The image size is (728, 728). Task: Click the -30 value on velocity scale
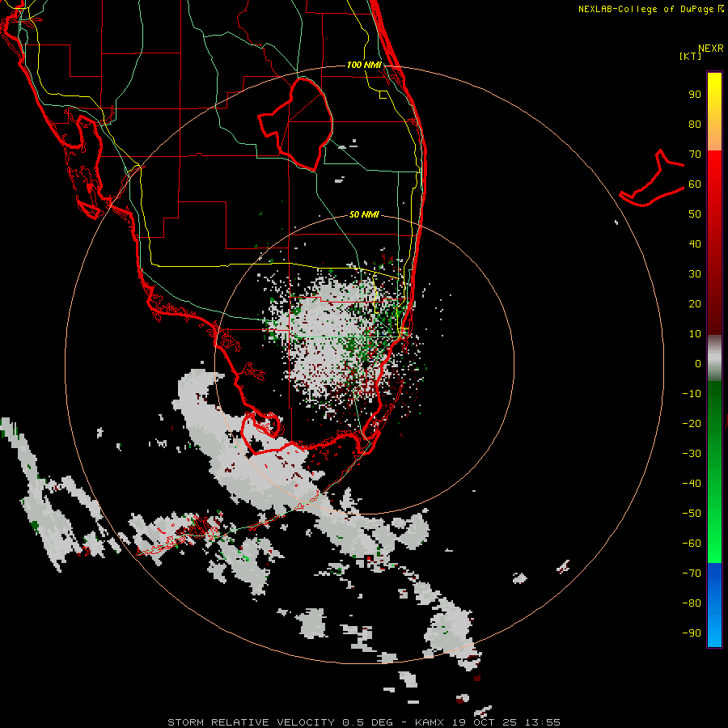pyautogui.click(x=692, y=454)
